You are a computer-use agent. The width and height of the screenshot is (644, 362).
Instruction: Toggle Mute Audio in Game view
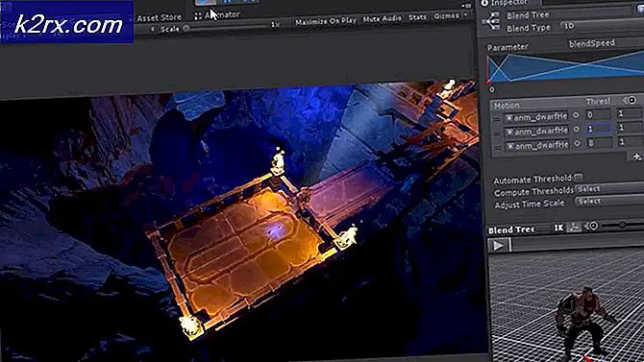pos(382,18)
